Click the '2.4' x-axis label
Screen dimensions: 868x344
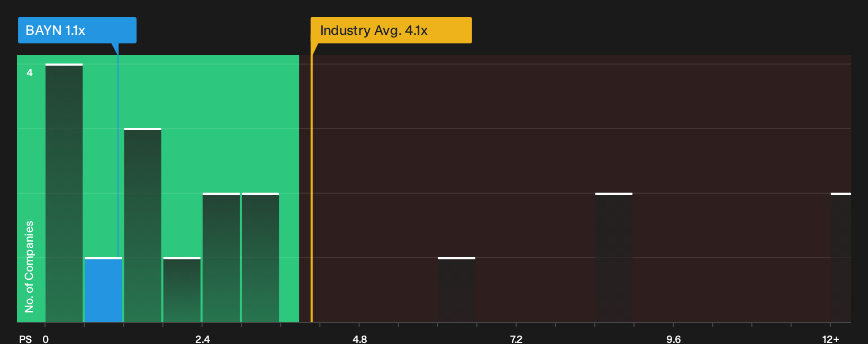(x=203, y=339)
